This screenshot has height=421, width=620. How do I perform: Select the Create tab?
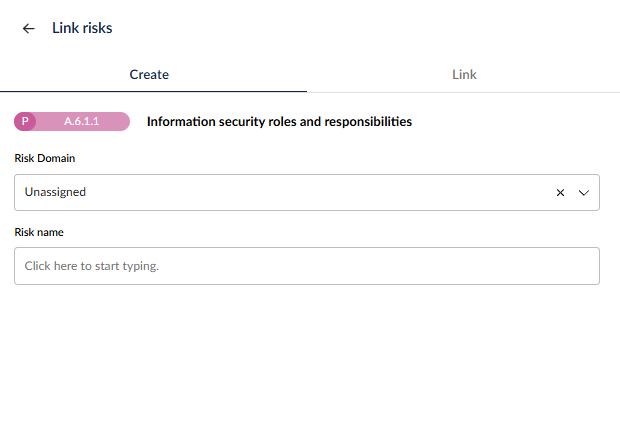click(149, 75)
